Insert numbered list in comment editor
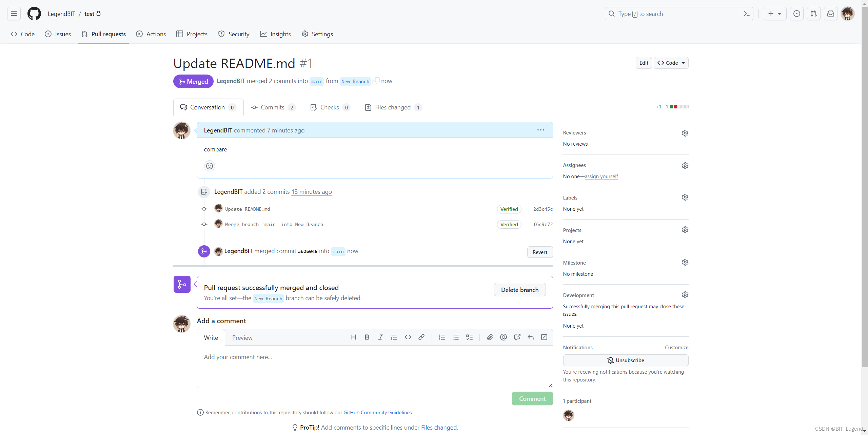The height and width of the screenshot is (435, 868). [442, 337]
